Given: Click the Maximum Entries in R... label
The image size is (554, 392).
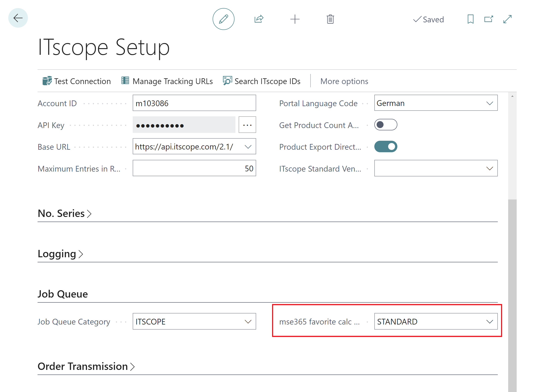Looking at the screenshot, I should 79,169.
